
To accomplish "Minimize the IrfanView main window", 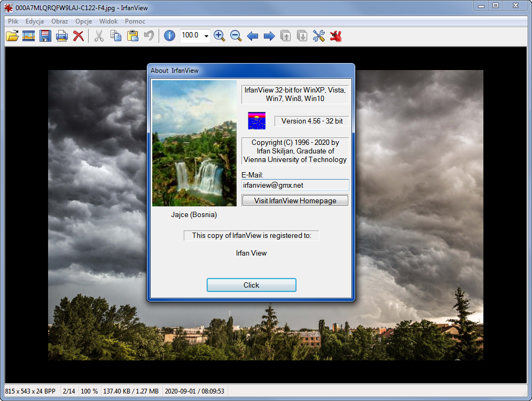I will (481, 6).
